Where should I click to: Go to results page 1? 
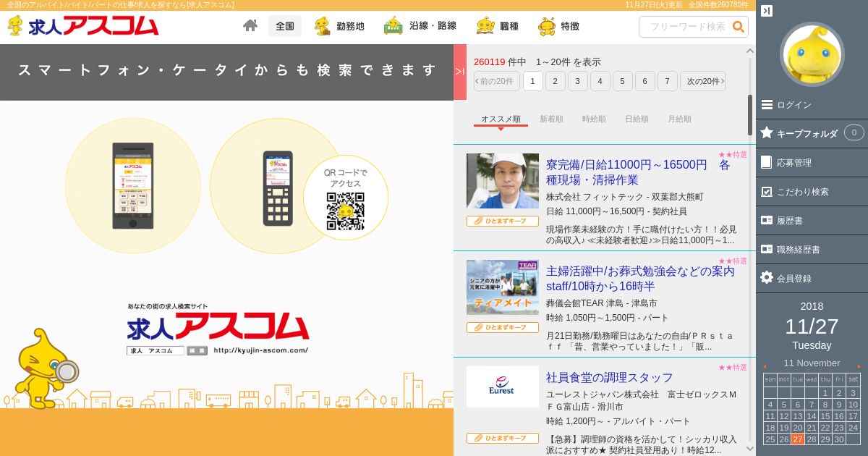533,81
